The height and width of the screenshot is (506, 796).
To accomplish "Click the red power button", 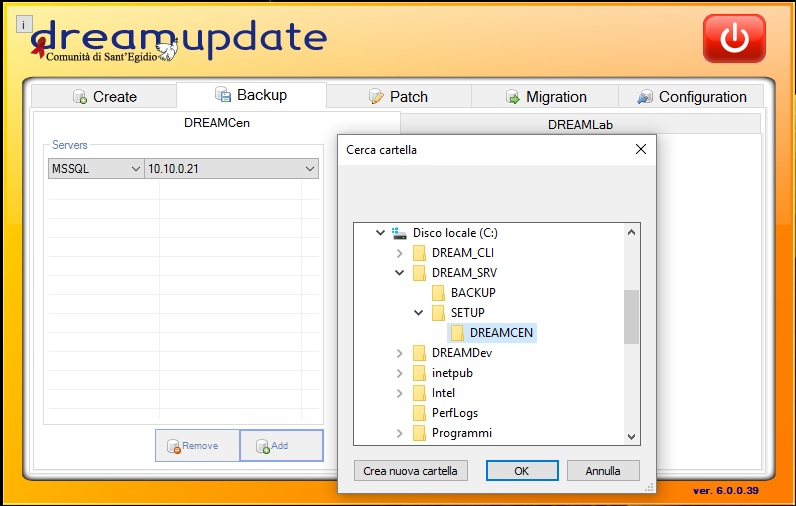I will tap(734, 39).
